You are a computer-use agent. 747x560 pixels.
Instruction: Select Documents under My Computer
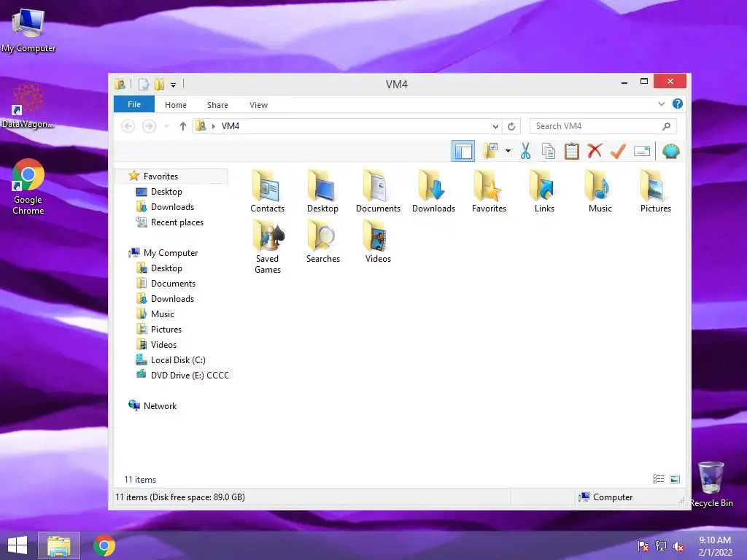click(173, 284)
